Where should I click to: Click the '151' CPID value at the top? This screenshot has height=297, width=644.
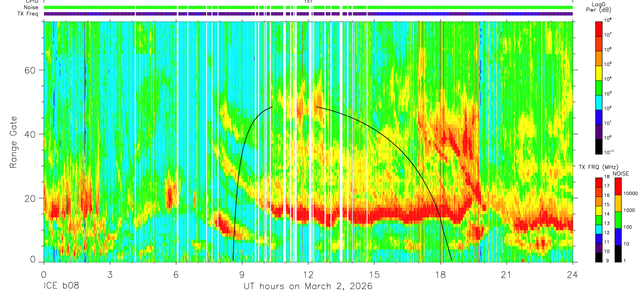pyautogui.click(x=308, y=2)
